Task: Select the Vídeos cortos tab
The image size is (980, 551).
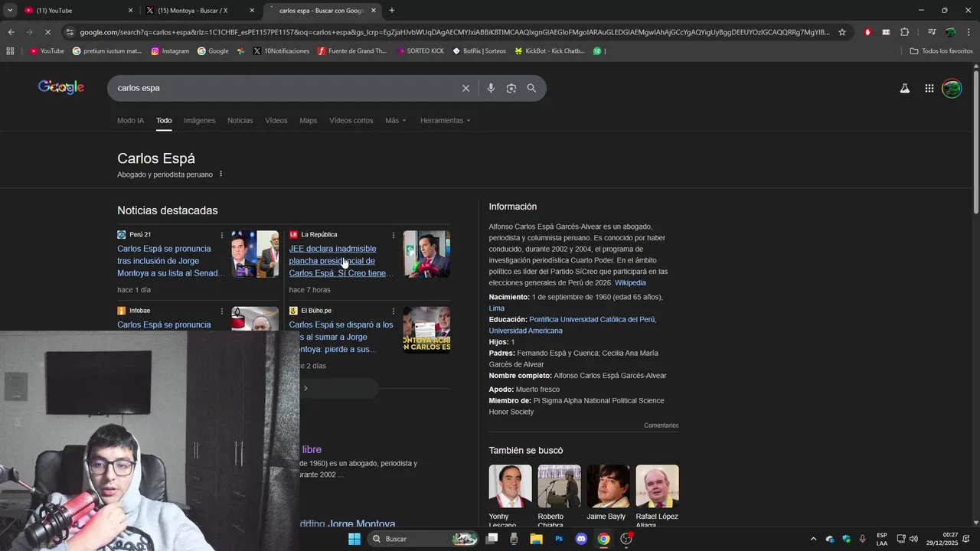Action: (351, 121)
